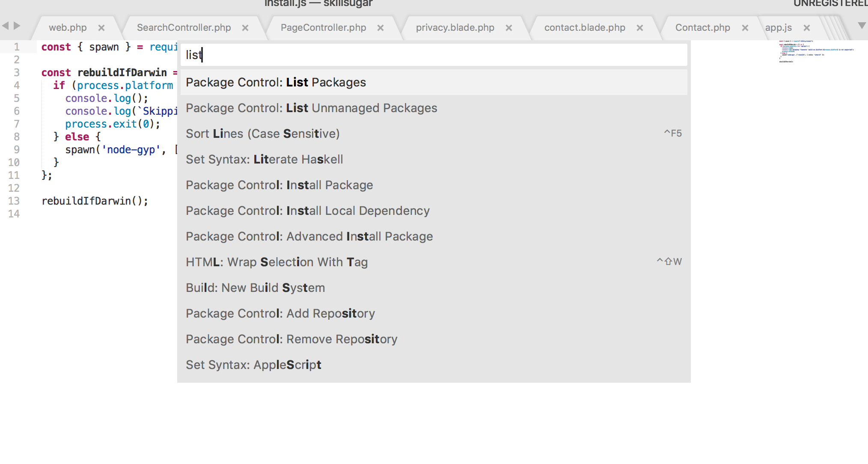Select Package Control: Install Package
This screenshot has width=868, height=464.
[434, 185]
